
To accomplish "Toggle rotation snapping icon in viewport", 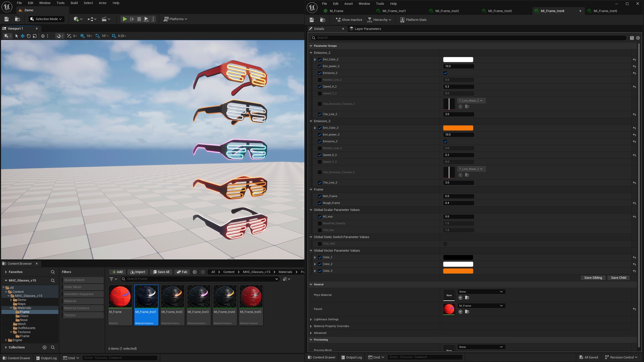I will click(x=98, y=36).
